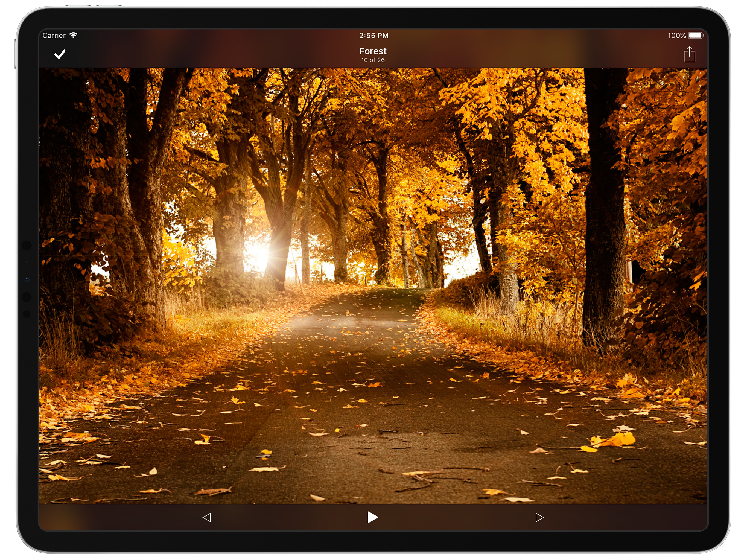The height and width of the screenshot is (560, 747).
Task: Tap the 2:55 PM clock
Action: point(373,36)
